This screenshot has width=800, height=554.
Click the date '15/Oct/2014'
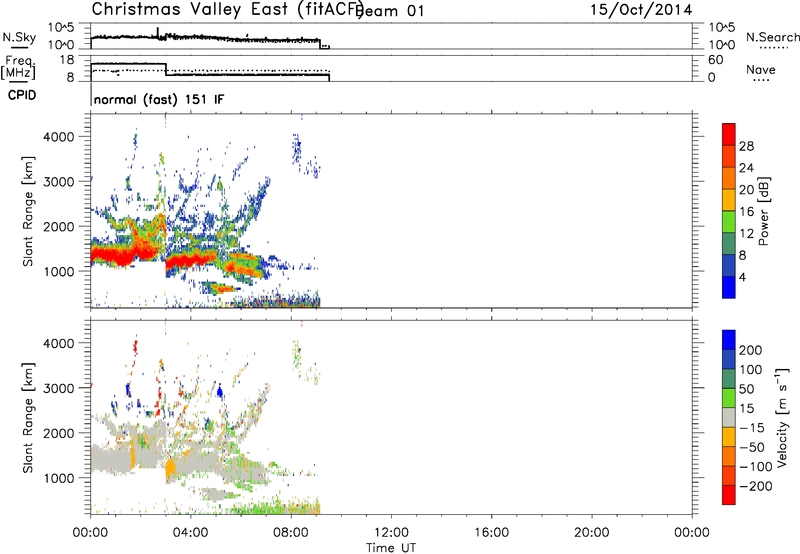tap(641, 10)
